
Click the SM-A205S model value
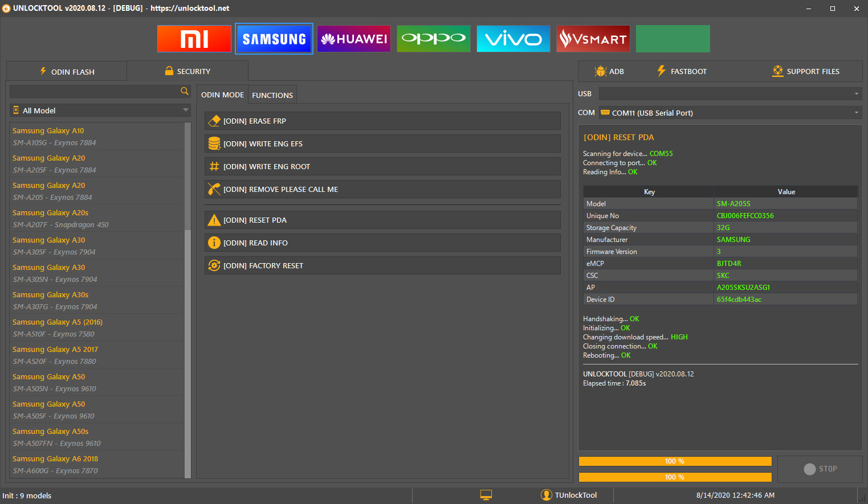click(x=733, y=204)
